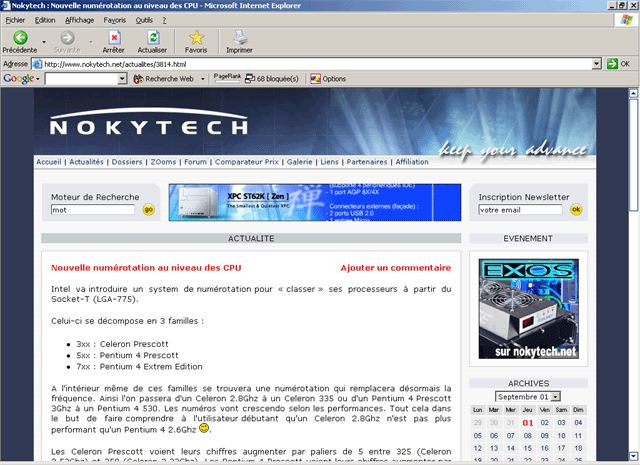Screen dimensions: 640x465
Task: Open the ZOoms nav link
Action: click(163, 162)
